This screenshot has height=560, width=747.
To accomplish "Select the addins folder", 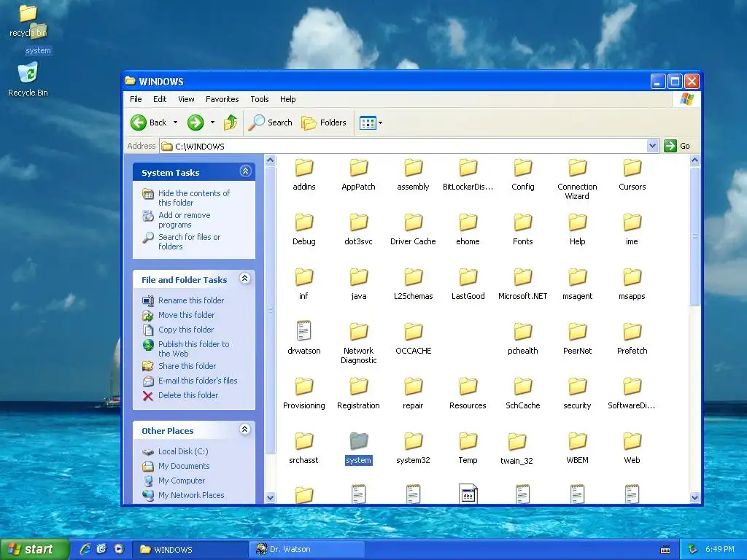I will [304, 174].
